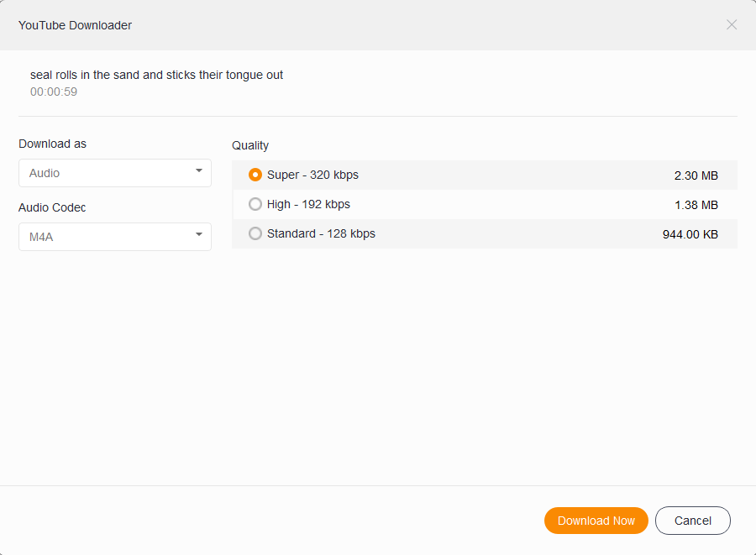The width and height of the screenshot is (756, 555).
Task: Click the 00:00:59 duration label
Action: [54, 92]
